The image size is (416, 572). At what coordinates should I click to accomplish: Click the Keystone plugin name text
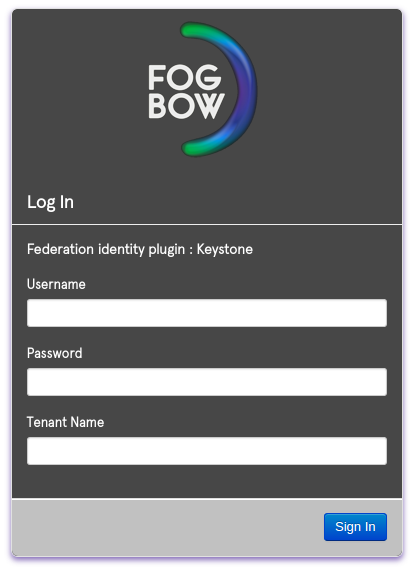click(225, 249)
